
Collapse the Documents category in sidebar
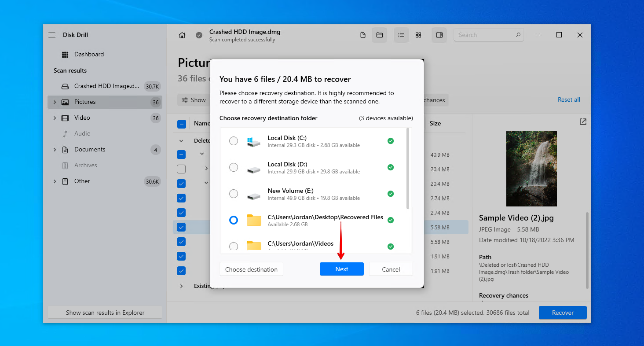tap(55, 149)
